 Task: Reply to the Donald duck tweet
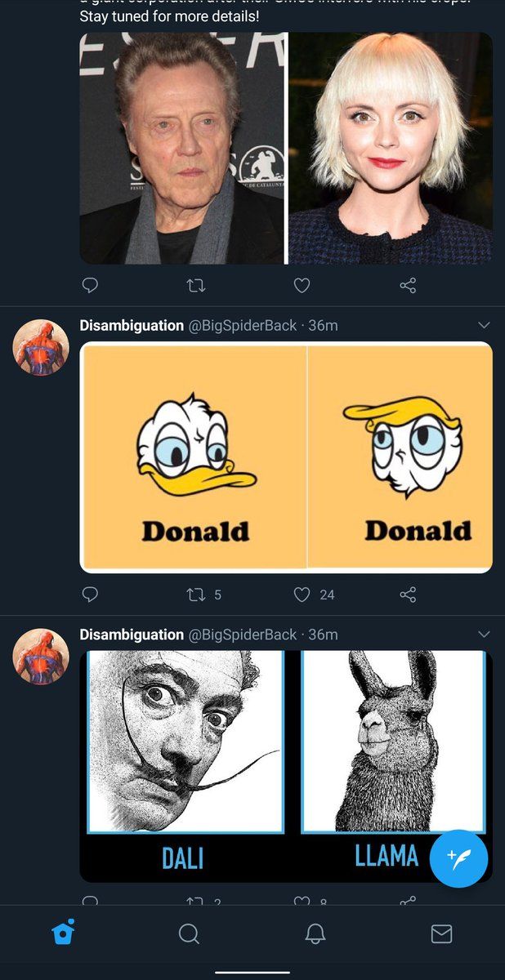[91, 595]
